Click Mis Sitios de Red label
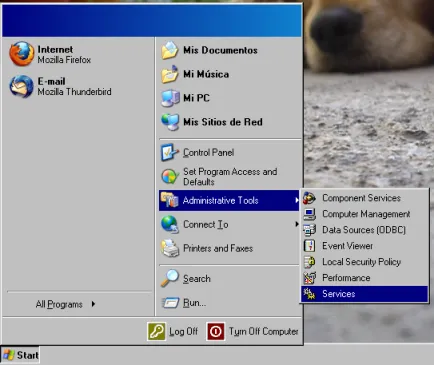 tap(223, 122)
